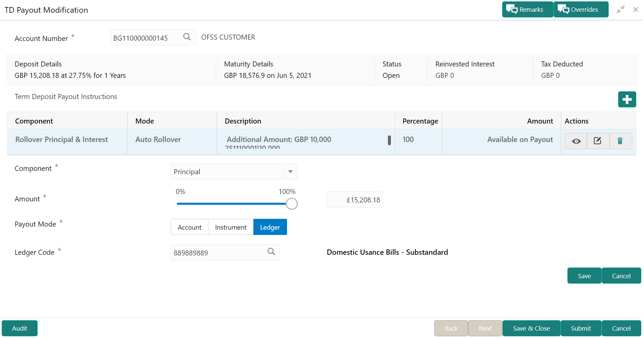Viewport: 644px width, 338px height.
Task: Select the Rollover Principal & Interest cell
Action: click(67, 142)
